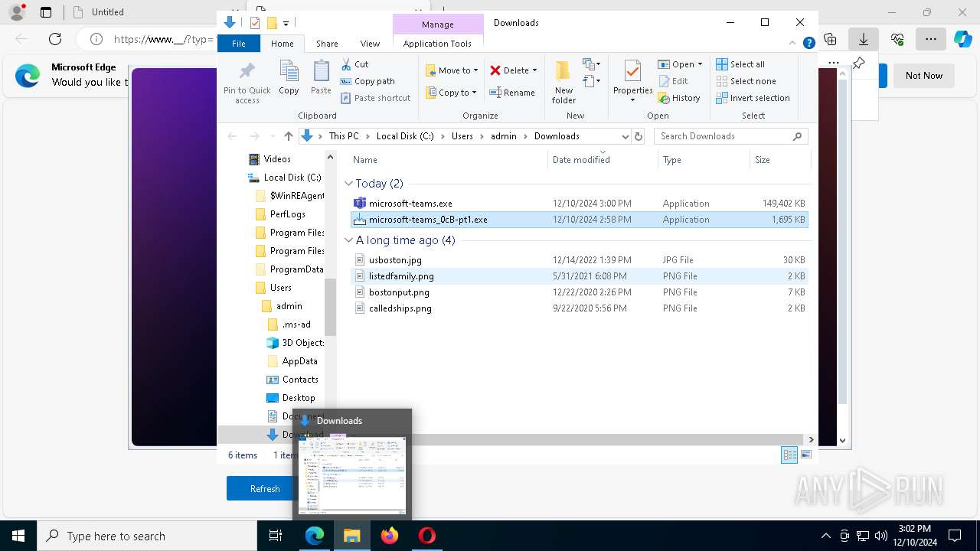Viewport: 980px width, 551px height.
Task: Select Desktop in navigation tree
Action: [291, 398]
